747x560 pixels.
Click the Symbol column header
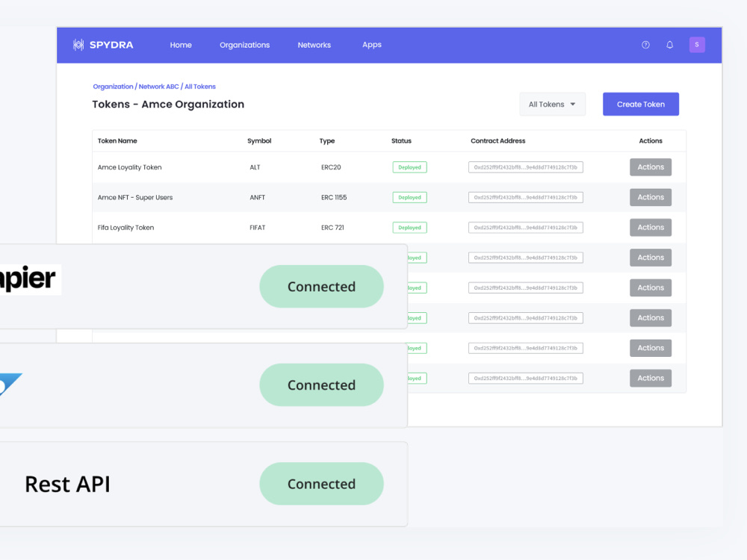click(259, 141)
